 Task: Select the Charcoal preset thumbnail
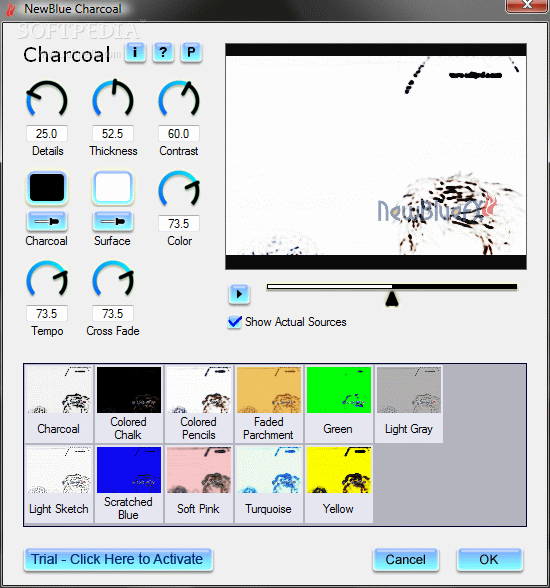[59, 403]
